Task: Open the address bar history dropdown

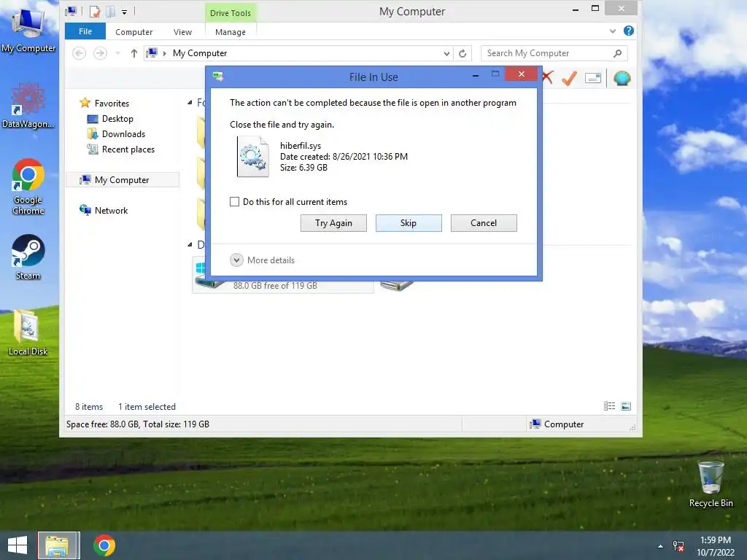Action: pos(446,53)
